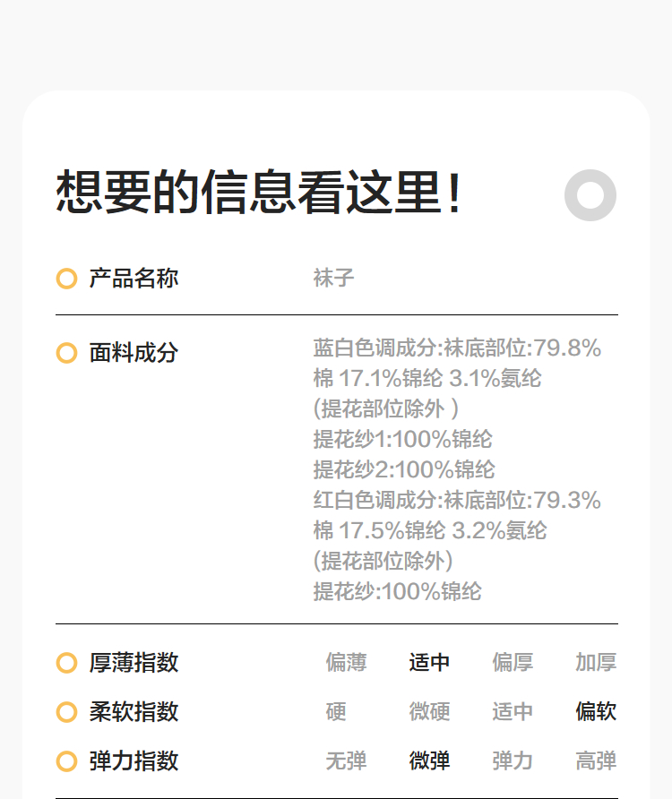Click the 产品名称 label

[134, 279]
